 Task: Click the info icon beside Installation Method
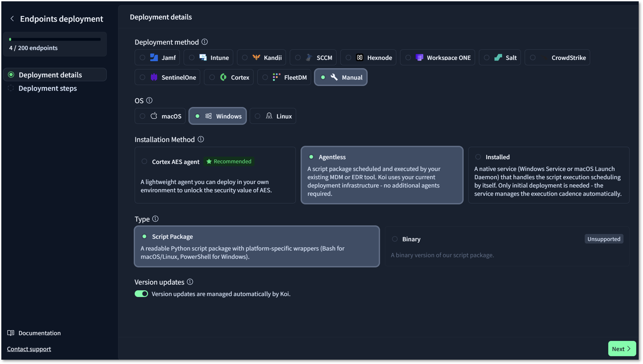[x=201, y=139]
